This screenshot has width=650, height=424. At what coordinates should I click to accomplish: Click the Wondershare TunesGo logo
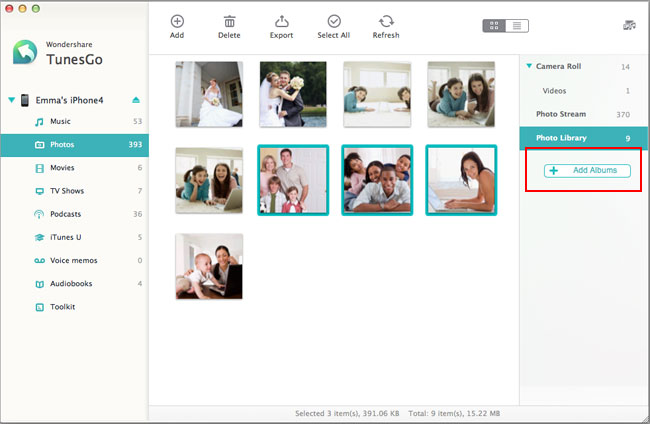click(24, 52)
